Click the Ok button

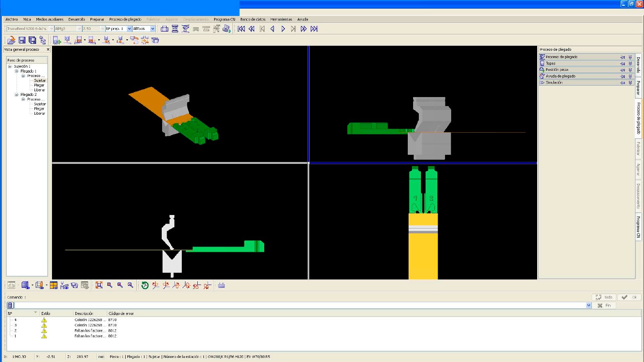click(x=629, y=297)
